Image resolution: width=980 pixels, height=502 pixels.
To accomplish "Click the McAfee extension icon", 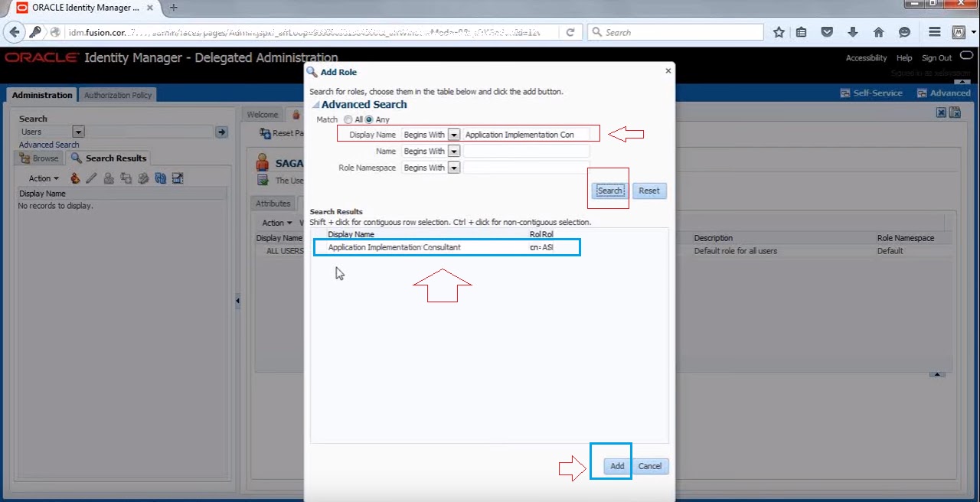I will pyautogui.click(x=959, y=32).
